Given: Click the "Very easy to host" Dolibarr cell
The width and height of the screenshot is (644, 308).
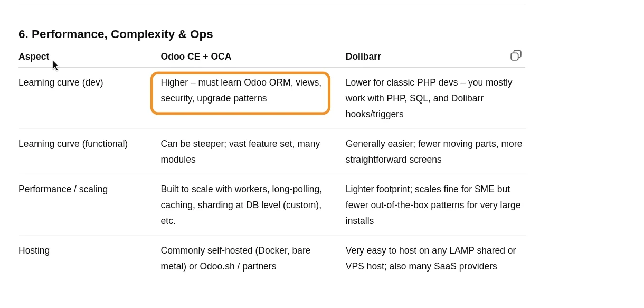Looking at the screenshot, I should point(430,250).
